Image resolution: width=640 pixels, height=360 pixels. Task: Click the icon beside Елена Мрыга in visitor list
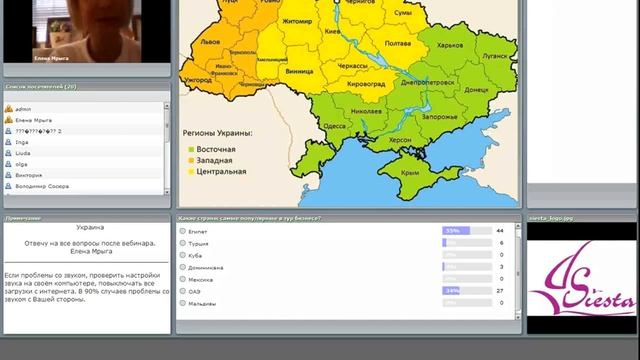pyautogui.click(x=9, y=120)
